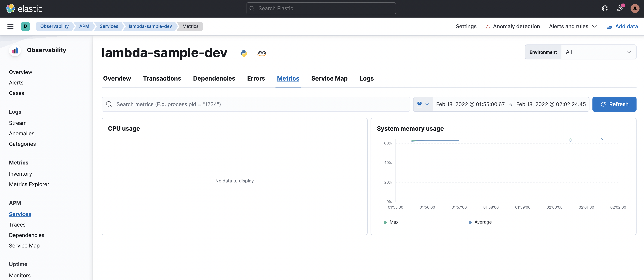Toggle the Average series in legend

[483, 222]
